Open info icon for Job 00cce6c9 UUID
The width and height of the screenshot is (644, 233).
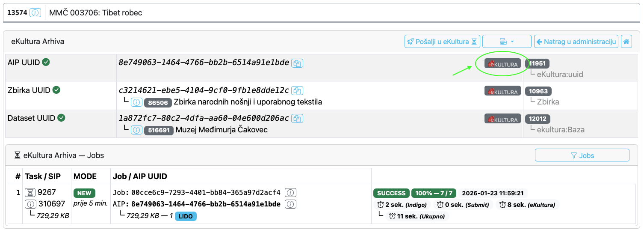point(291,192)
